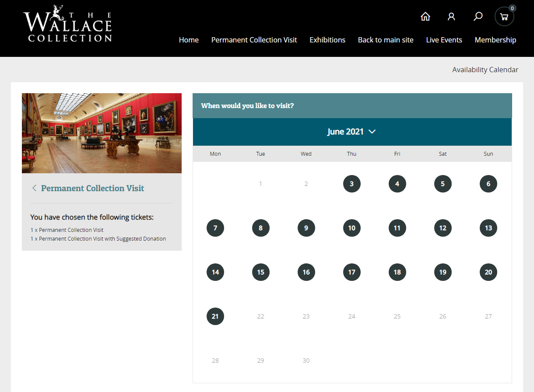The height and width of the screenshot is (392, 534).
Task: Click The Wallace Collection logo
Action: pyautogui.click(x=68, y=24)
